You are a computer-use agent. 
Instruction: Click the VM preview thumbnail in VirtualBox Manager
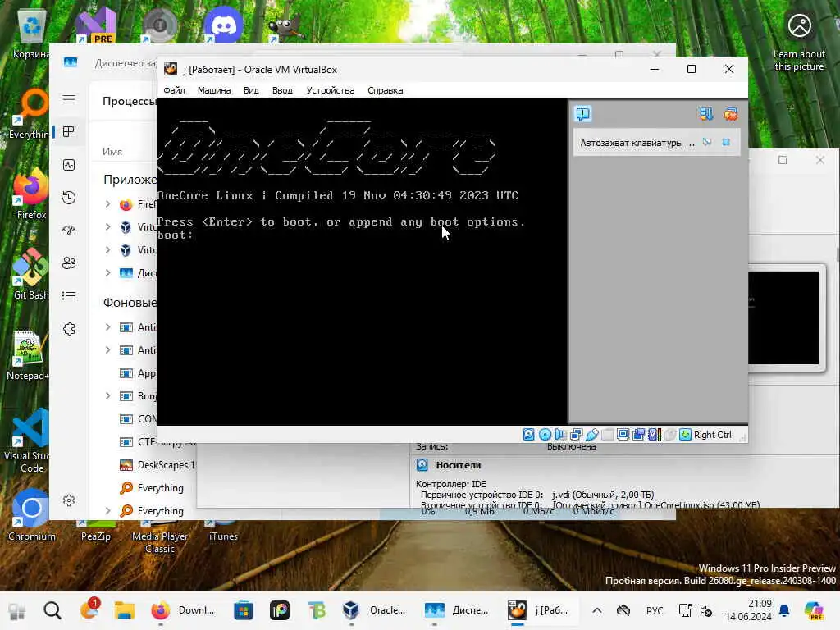(x=783, y=317)
